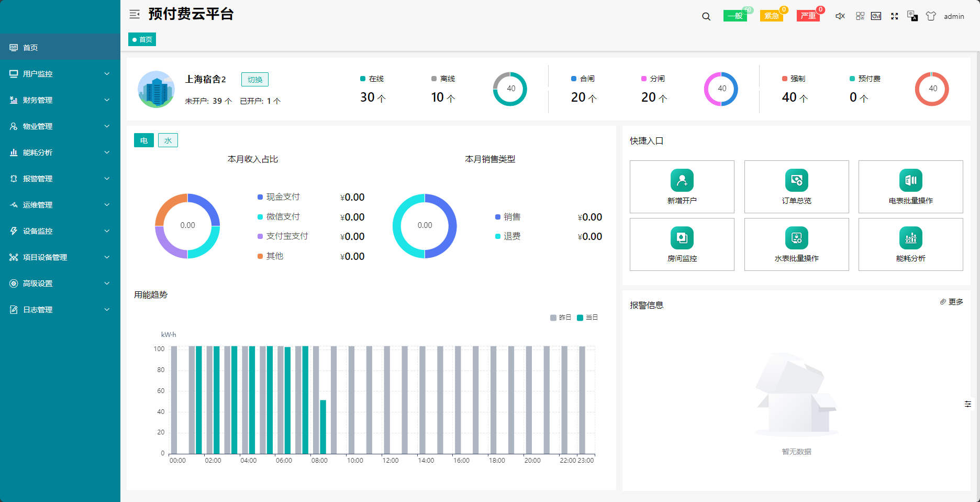
Task: Unmute the alarm sound speaker icon
Action: (x=840, y=16)
